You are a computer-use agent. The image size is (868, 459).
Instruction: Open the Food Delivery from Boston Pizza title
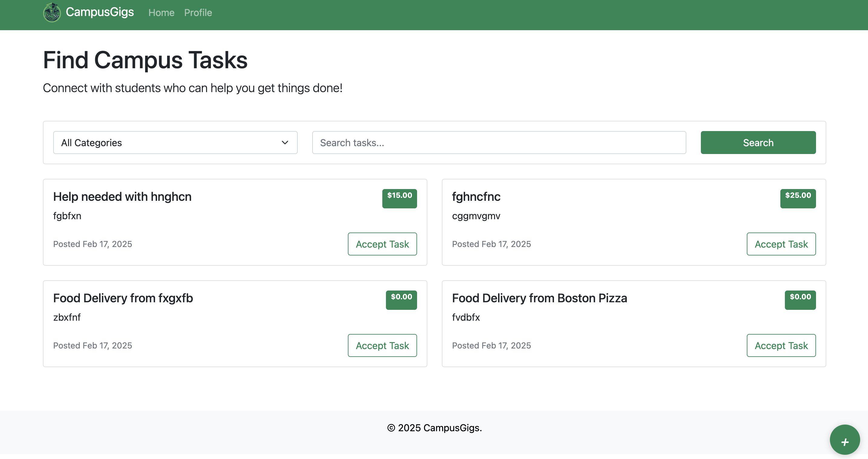pyautogui.click(x=539, y=298)
